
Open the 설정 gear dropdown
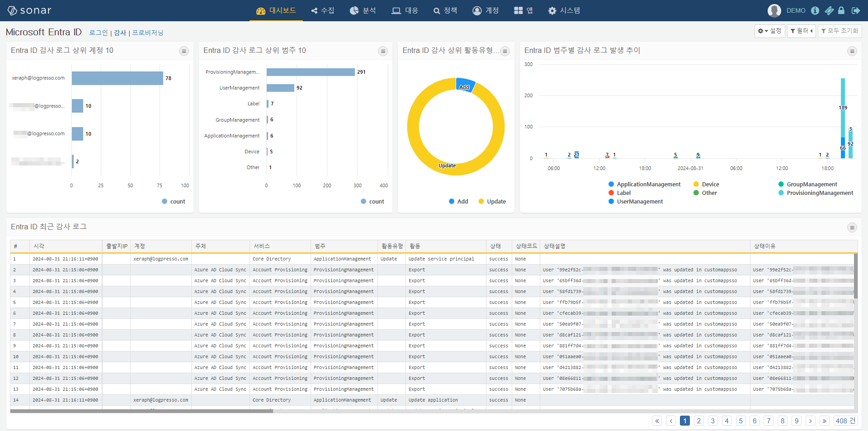pyautogui.click(x=769, y=31)
